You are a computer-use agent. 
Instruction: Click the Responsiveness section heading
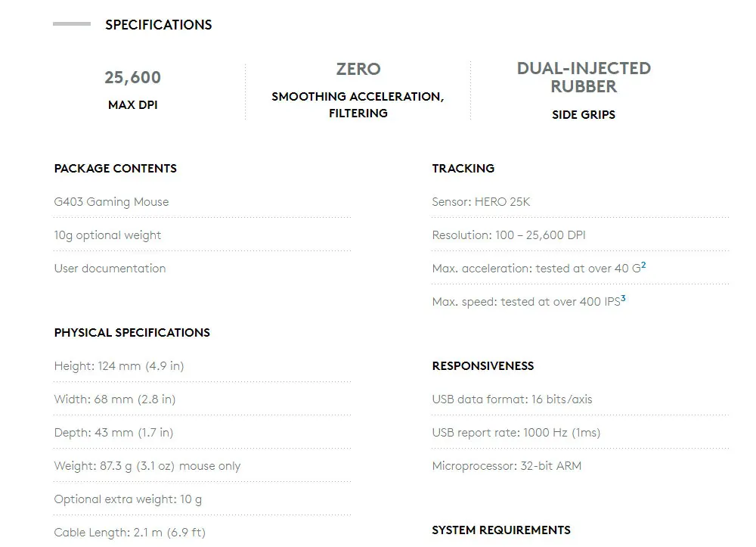[482, 366]
